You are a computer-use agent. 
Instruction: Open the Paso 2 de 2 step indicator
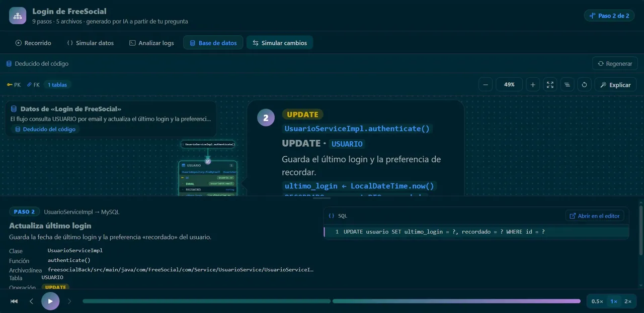[x=609, y=16]
